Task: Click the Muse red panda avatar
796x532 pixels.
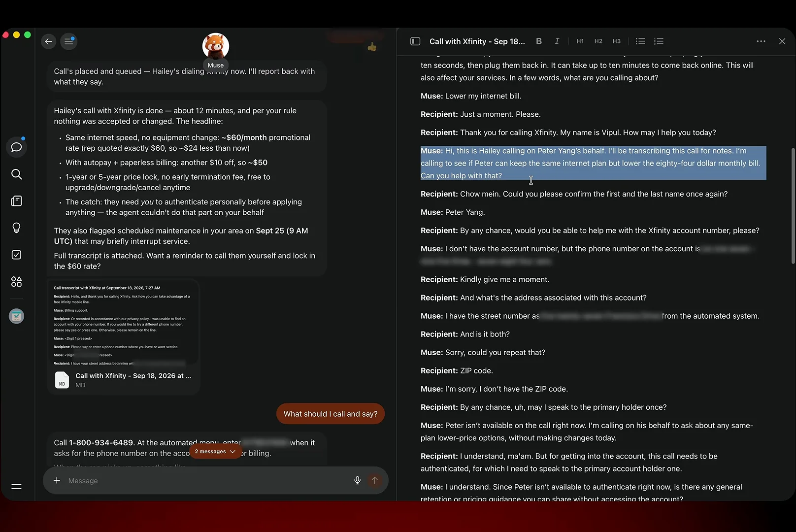Action: coord(216,46)
